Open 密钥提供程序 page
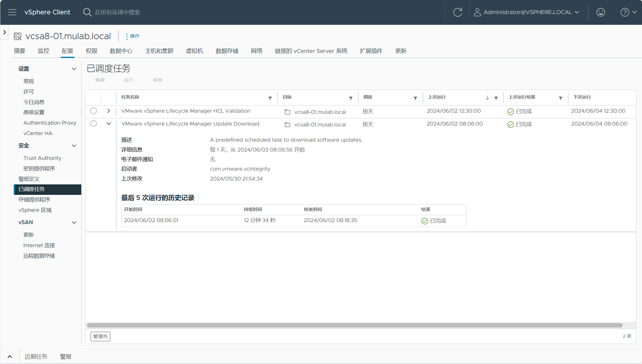Image resolution: width=642 pixels, height=364 pixels. (39, 169)
